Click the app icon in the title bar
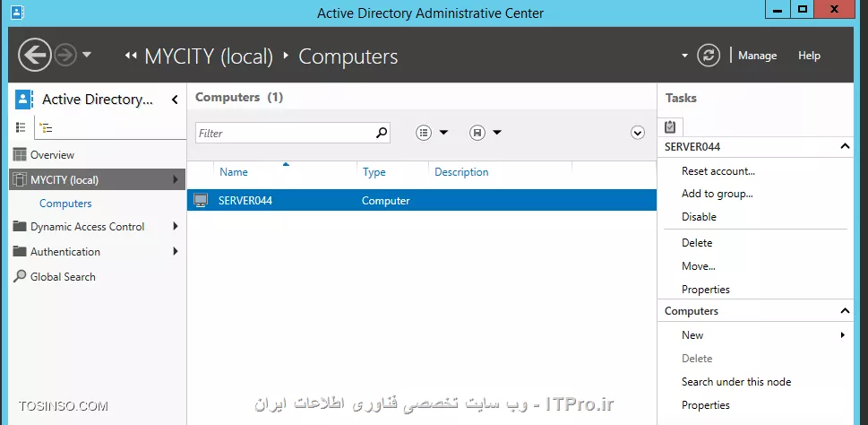The width and height of the screenshot is (868, 425). [x=17, y=12]
